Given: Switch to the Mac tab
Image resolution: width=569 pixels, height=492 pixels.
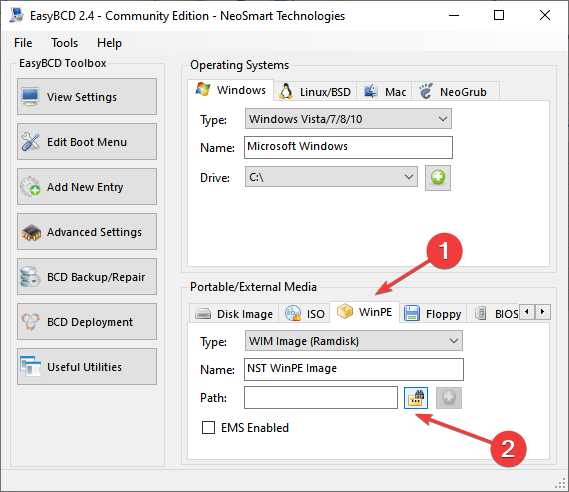Looking at the screenshot, I should [385, 92].
